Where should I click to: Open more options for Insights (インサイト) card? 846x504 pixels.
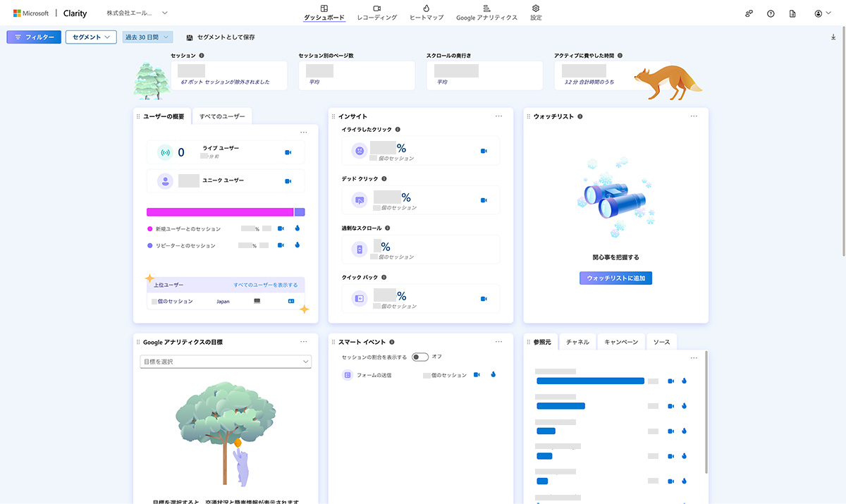point(498,116)
